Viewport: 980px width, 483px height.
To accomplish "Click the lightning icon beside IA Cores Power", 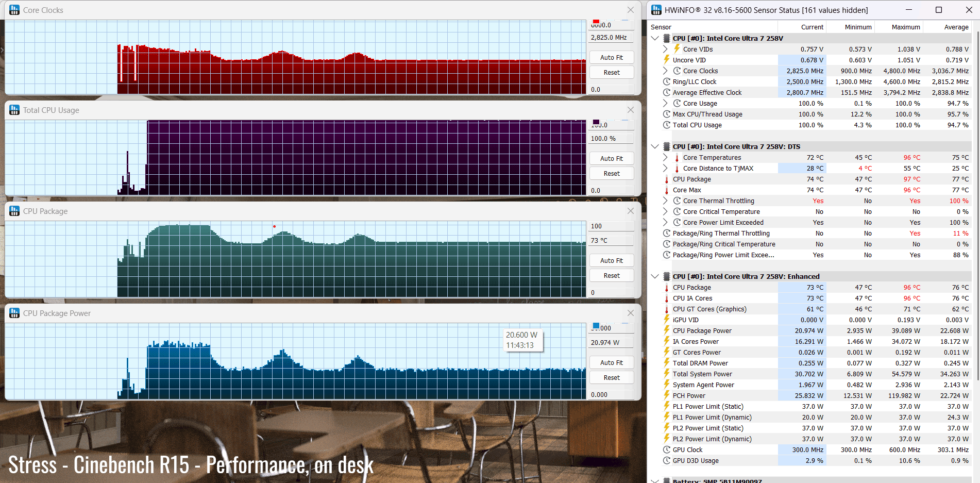I will tap(667, 341).
